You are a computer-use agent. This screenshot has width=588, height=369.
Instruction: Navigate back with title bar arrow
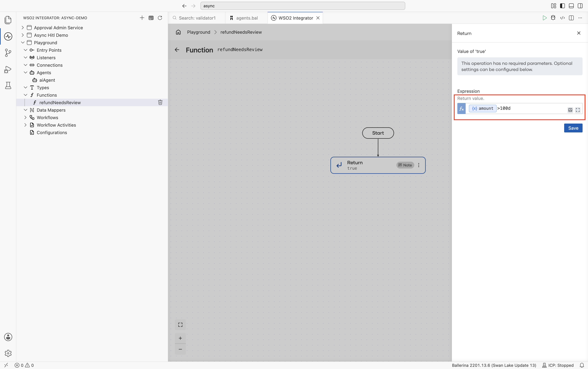(184, 6)
